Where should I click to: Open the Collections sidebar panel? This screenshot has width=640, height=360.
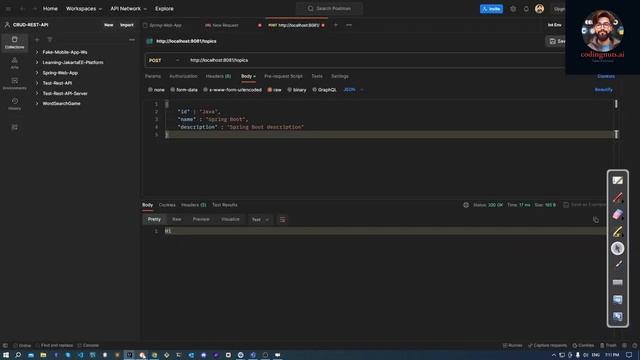(x=14, y=42)
